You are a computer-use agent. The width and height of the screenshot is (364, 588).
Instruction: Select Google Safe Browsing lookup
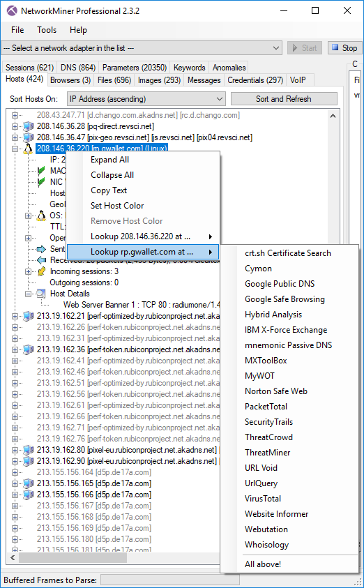289,299
